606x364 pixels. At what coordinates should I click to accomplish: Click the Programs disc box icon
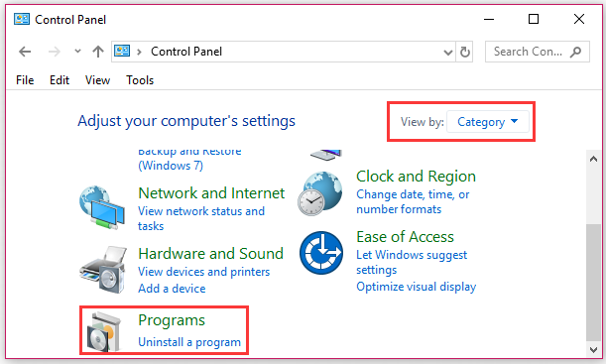(x=104, y=332)
